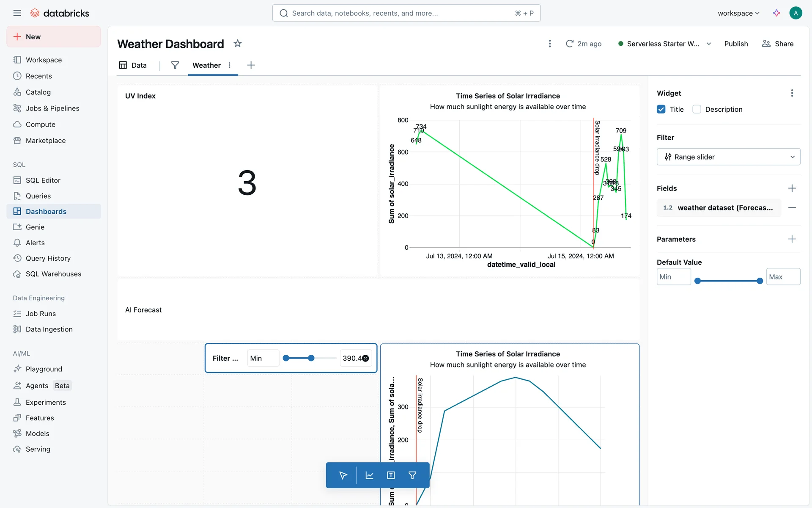Image resolution: width=812 pixels, height=508 pixels.
Task: Click the Publish button
Action: click(x=736, y=44)
